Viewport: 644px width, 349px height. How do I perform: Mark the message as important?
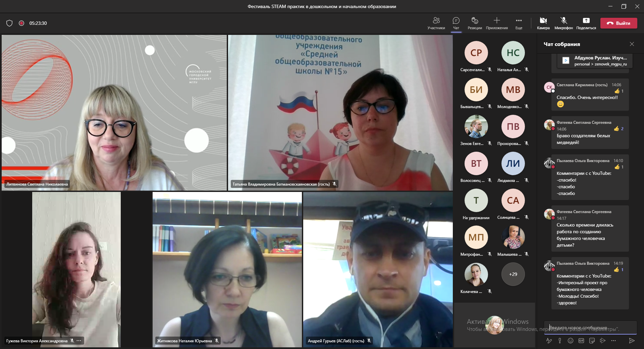(560, 341)
